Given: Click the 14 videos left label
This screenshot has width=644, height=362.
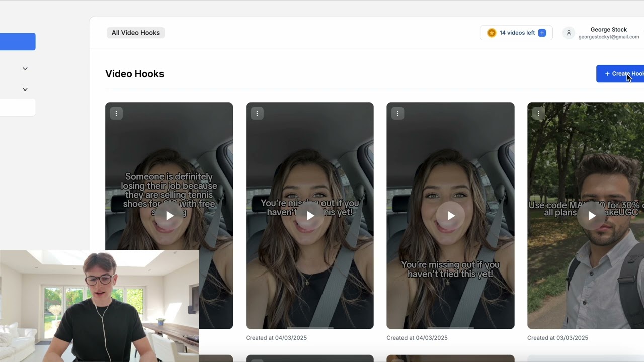Looking at the screenshot, I should pyautogui.click(x=517, y=33).
